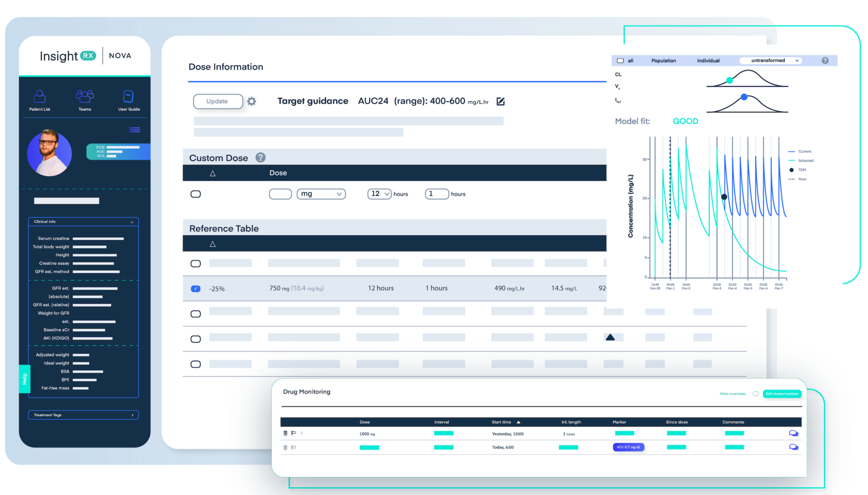Click the settings gear beside Update

pos(252,101)
